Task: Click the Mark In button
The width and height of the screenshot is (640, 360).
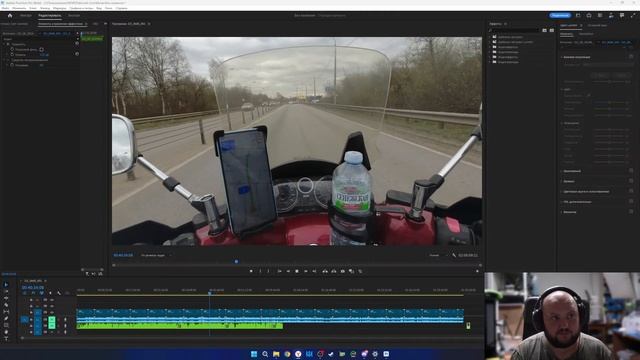Action: point(260,271)
